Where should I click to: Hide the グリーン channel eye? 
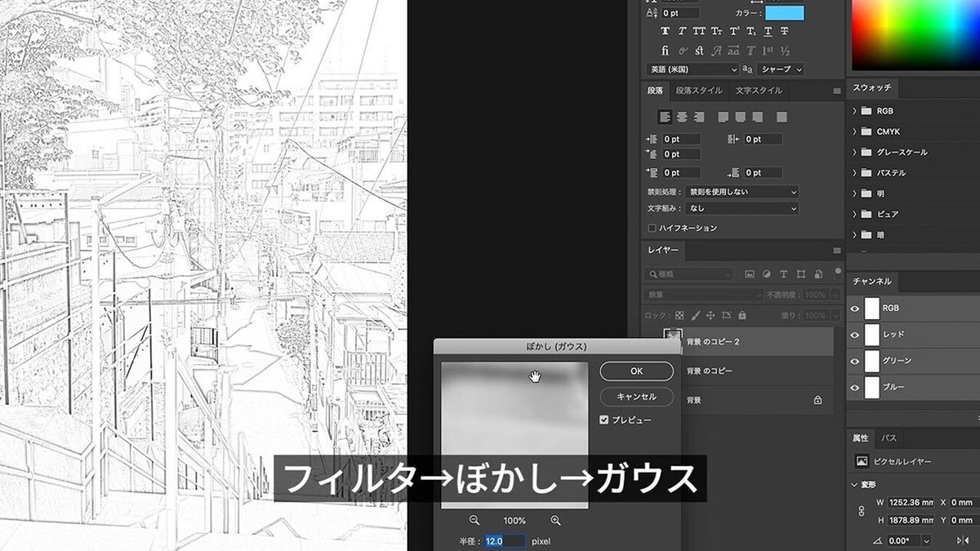855,360
